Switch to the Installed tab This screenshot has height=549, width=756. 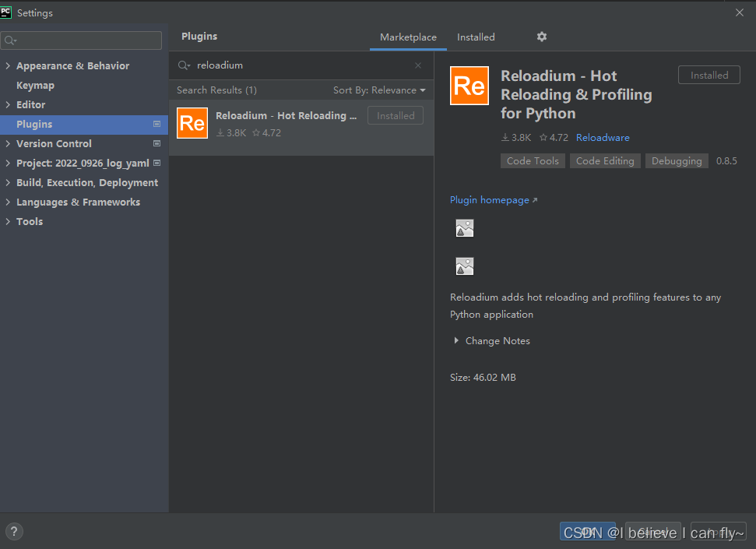[x=476, y=37]
